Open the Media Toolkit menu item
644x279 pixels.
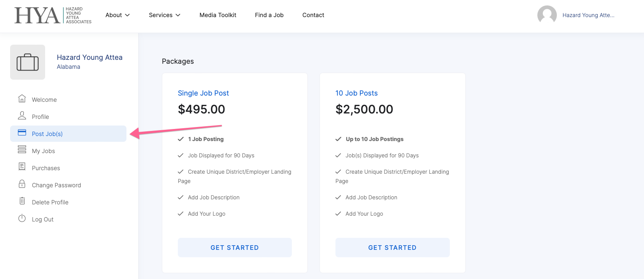[x=218, y=15]
